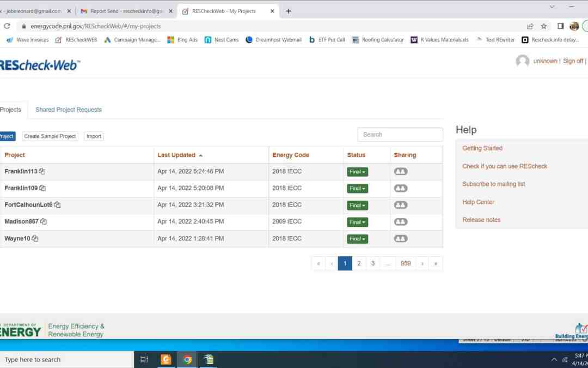This screenshot has height=368, width=588.
Task: Click the share page icon in address bar
Action: click(x=530, y=26)
